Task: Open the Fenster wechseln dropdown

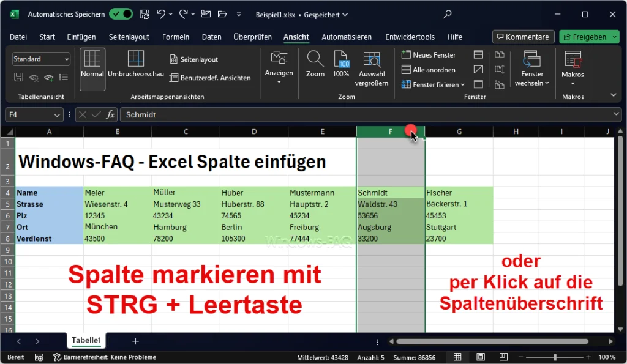Action: tap(532, 69)
